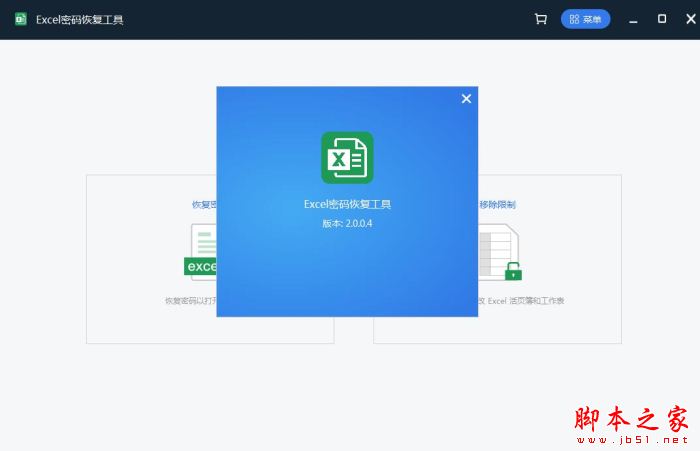Viewport: 700px width, 451px height.
Task: Close the about version dialog
Action: click(466, 99)
